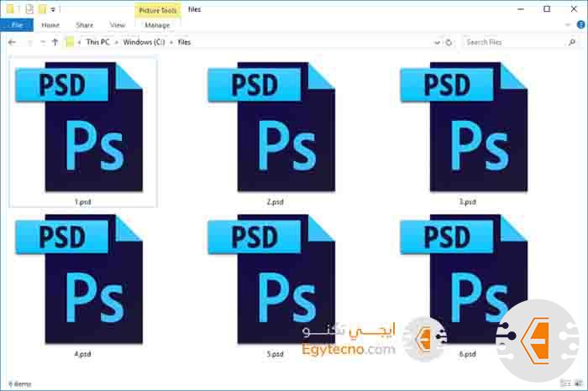This screenshot has width=588, height=391.
Task: Open the Customize Quick Access Toolbar dropdown
Action: [x=53, y=9]
